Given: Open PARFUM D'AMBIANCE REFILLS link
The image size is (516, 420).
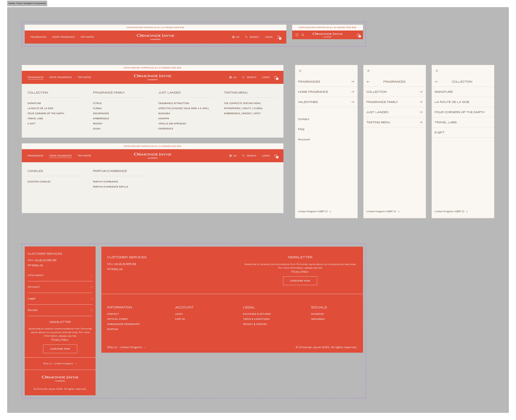Looking at the screenshot, I should (110, 187).
